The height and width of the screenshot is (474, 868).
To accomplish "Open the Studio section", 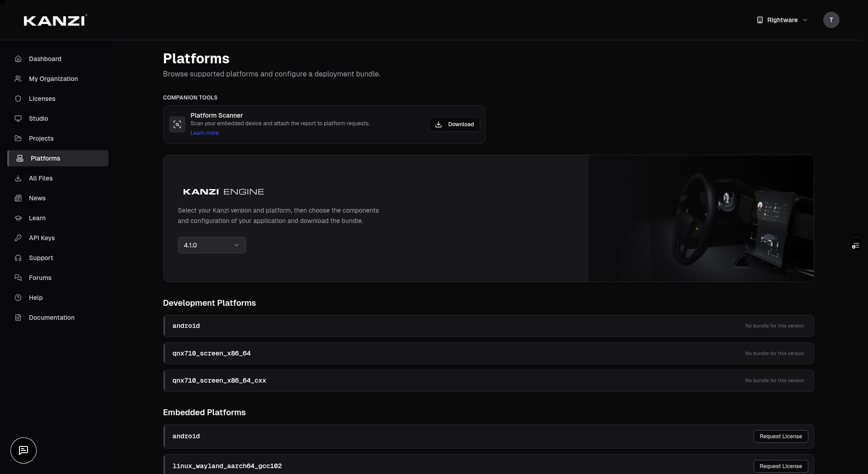I will tap(58, 118).
